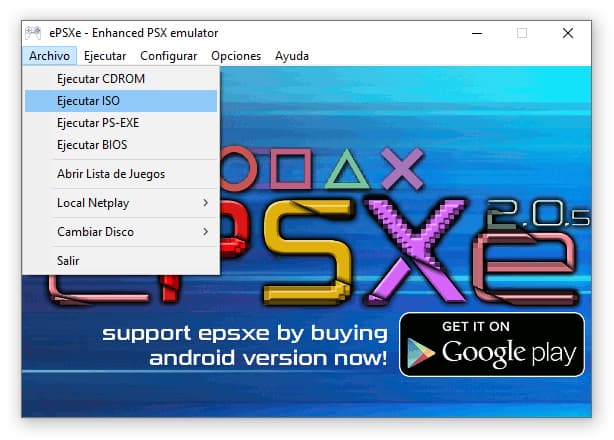Viewport: 614px width, 440px height.
Task: Expand the Cambiar Disco submenu arrow
Action: tap(205, 232)
